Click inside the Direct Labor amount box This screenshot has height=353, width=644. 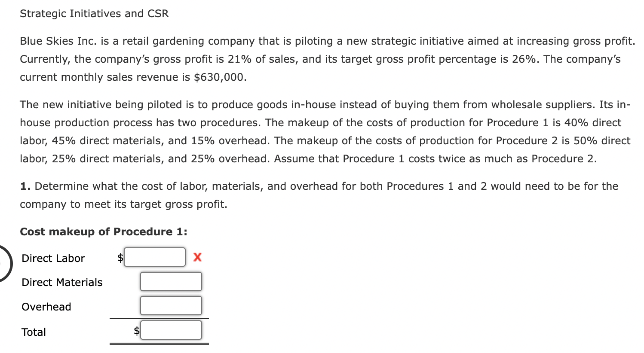[155, 257]
